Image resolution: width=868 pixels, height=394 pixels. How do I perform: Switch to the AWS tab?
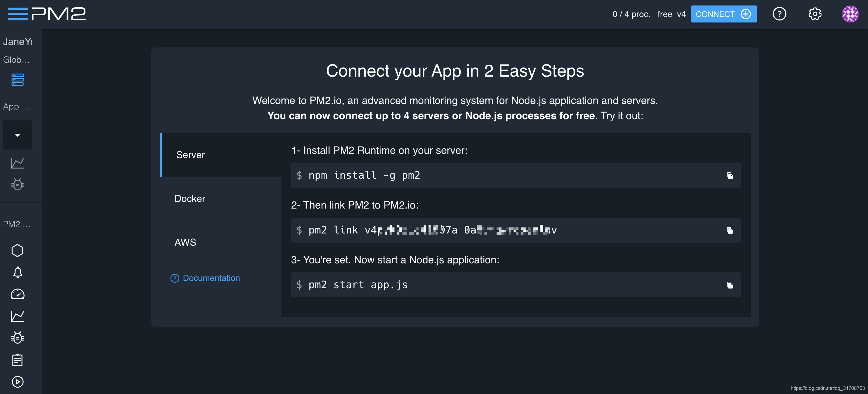pos(185,242)
